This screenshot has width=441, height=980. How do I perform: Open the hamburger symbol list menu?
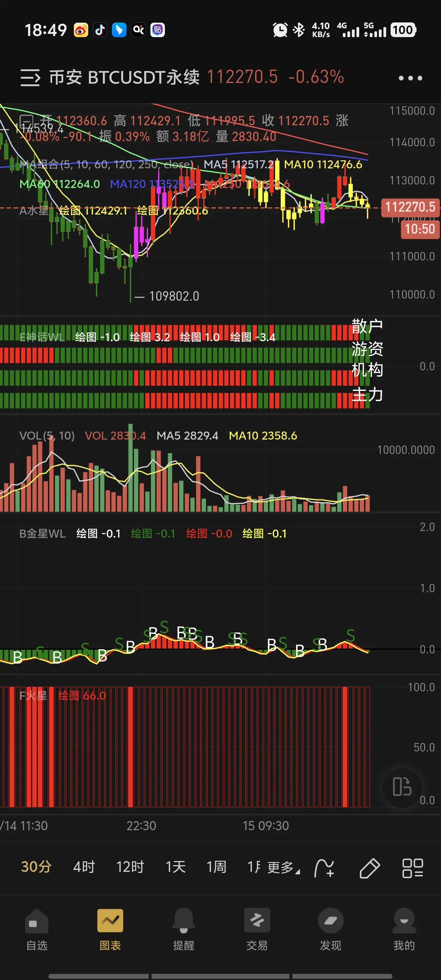click(30, 78)
